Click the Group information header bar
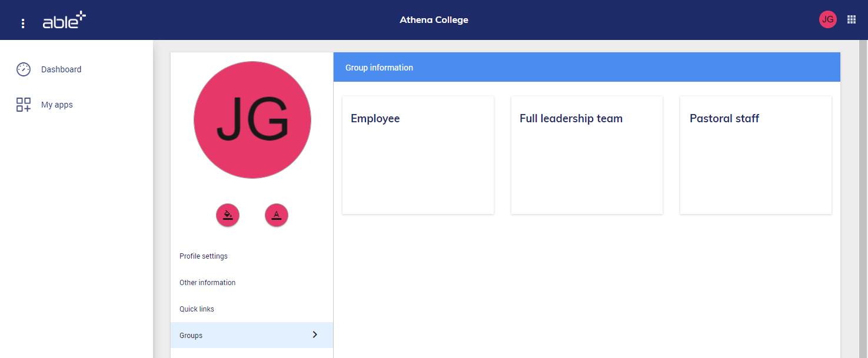 [x=587, y=68]
